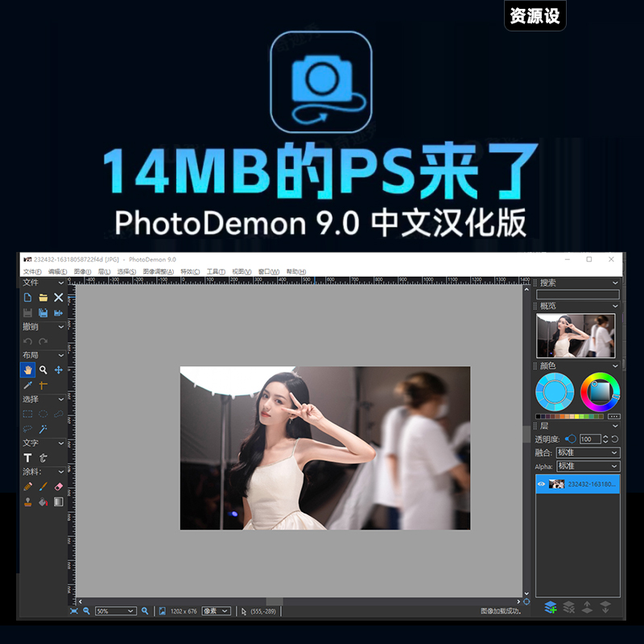
Task: Open the 像素 units dropdown
Action: click(x=216, y=611)
